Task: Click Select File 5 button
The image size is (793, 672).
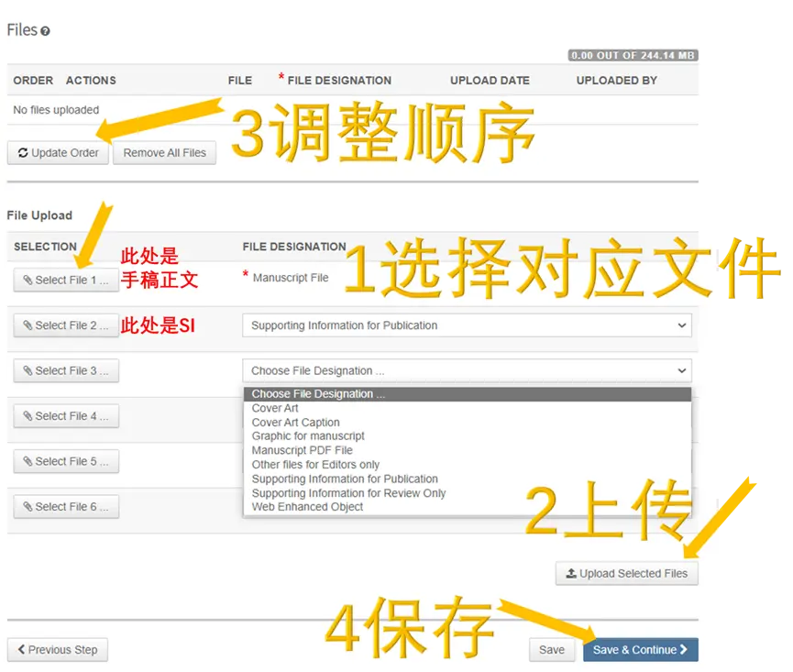Action: [66, 461]
